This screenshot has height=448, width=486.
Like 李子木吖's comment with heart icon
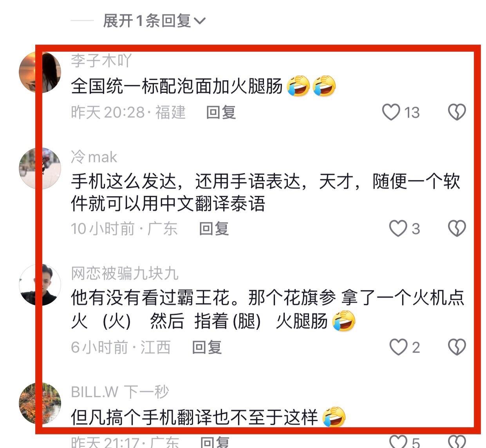click(391, 112)
